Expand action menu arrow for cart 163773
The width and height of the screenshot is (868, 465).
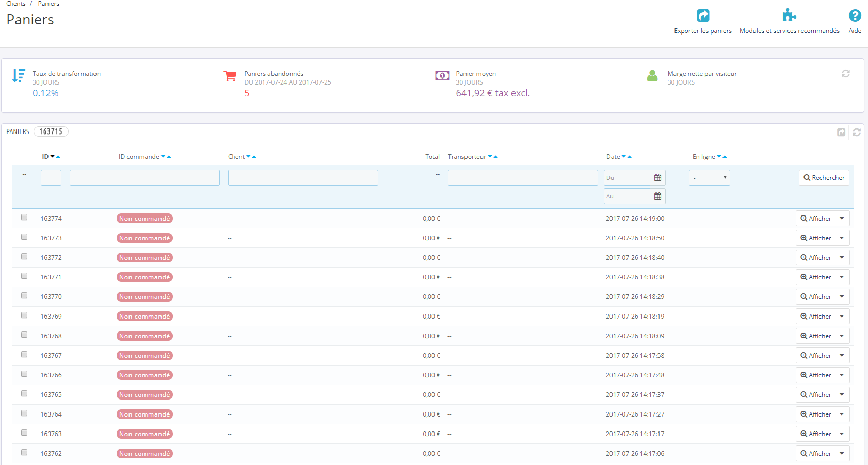(842, 238)
